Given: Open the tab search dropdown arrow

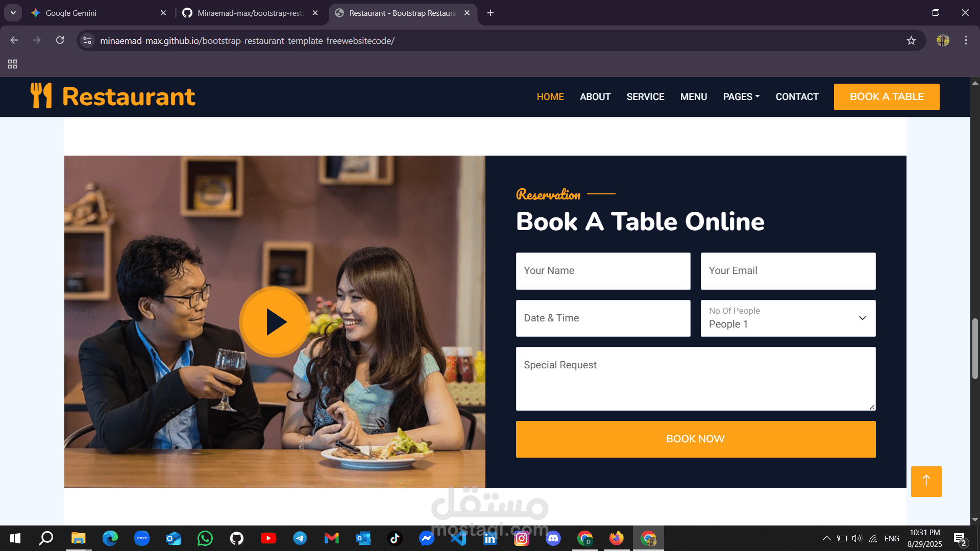Looking at the screenshot, I should coord(13,13).
